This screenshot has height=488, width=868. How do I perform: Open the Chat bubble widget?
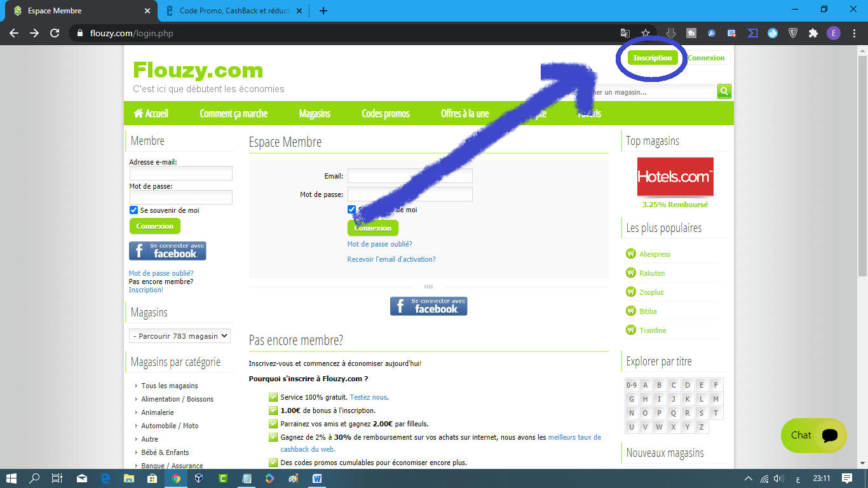[x=813, y=435]
